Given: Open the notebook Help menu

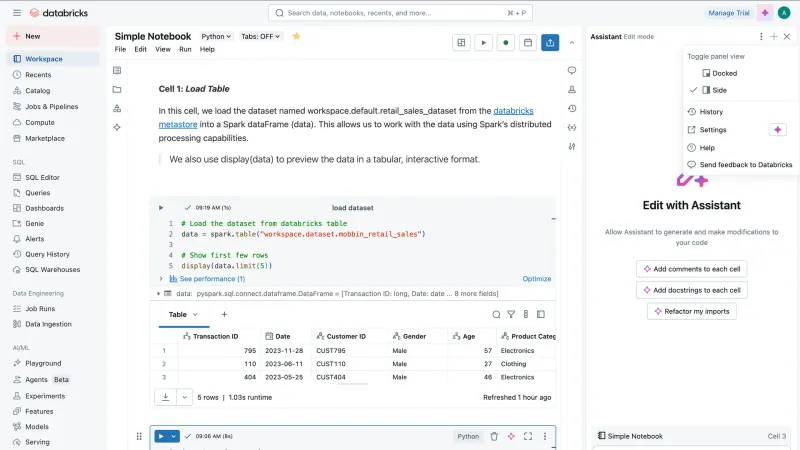Looking at the screenshot, I should pyautogui.click(x=207, y=49).
